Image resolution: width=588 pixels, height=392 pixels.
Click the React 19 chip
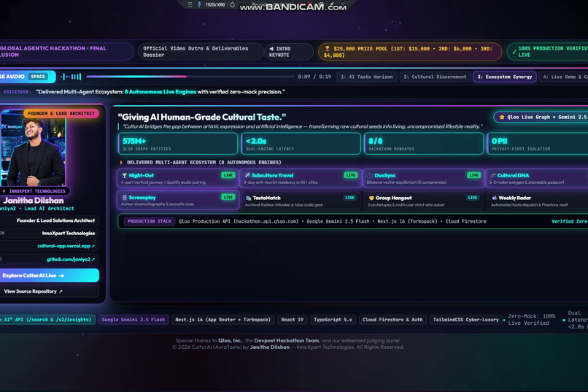click(x=292, y=320)
